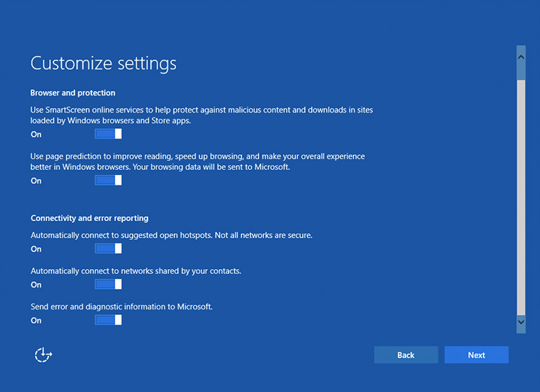Click the networks shared by contacts text
Viewport: 540px width, 392px height.
point(136,271)
